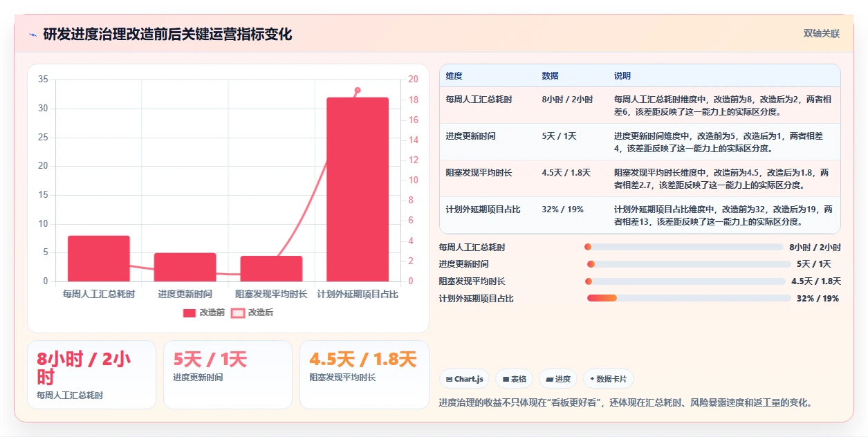Viewport: 868px width, 437px height.
Task: Click the 说明 table column header
Action: (x=622, y=76)
